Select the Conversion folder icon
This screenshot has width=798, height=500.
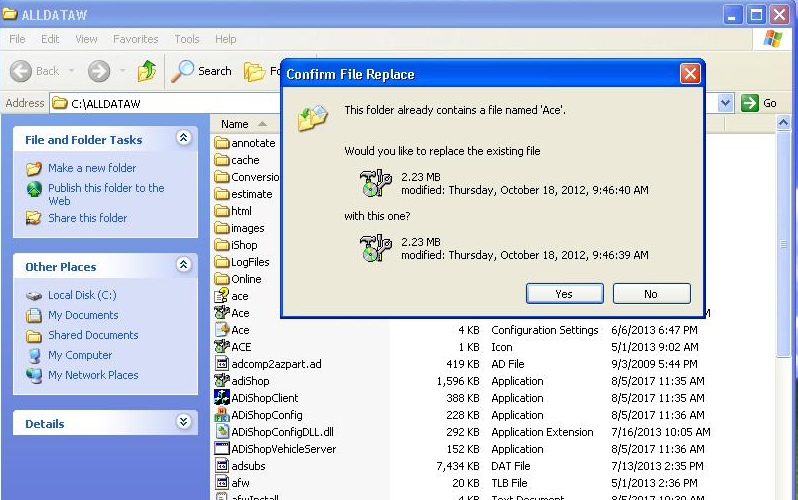222,177
